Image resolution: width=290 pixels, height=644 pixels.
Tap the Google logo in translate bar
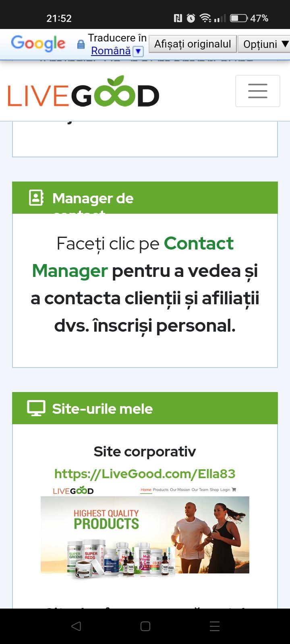[x=38, y=44]
